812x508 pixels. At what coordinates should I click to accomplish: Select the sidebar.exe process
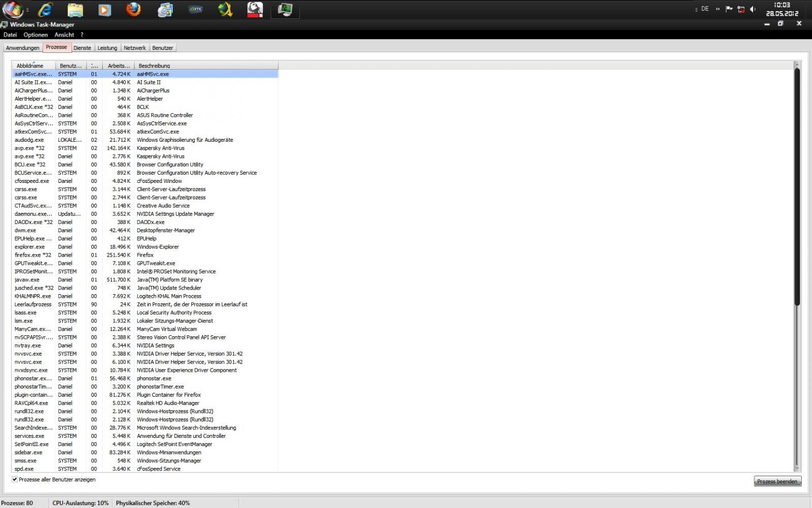point(145,453)
